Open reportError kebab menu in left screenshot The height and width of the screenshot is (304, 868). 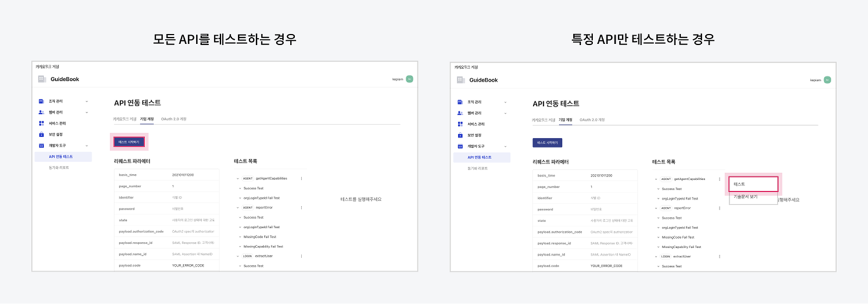(301, 208)
